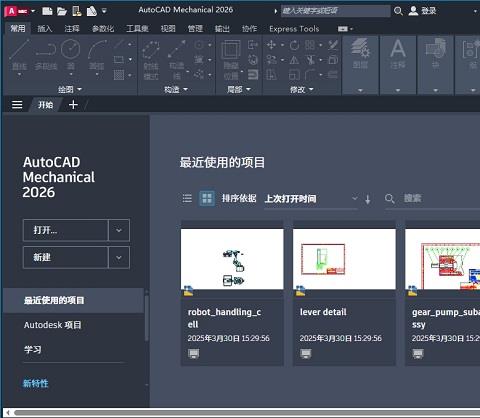Expand the 绘图 panel dropdown
This screenshot has width=480, height=418.
[79, 89]
